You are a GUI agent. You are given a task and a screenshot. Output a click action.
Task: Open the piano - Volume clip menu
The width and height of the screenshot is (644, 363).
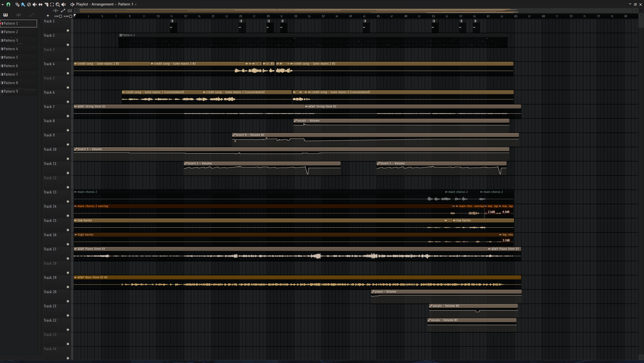373,292
